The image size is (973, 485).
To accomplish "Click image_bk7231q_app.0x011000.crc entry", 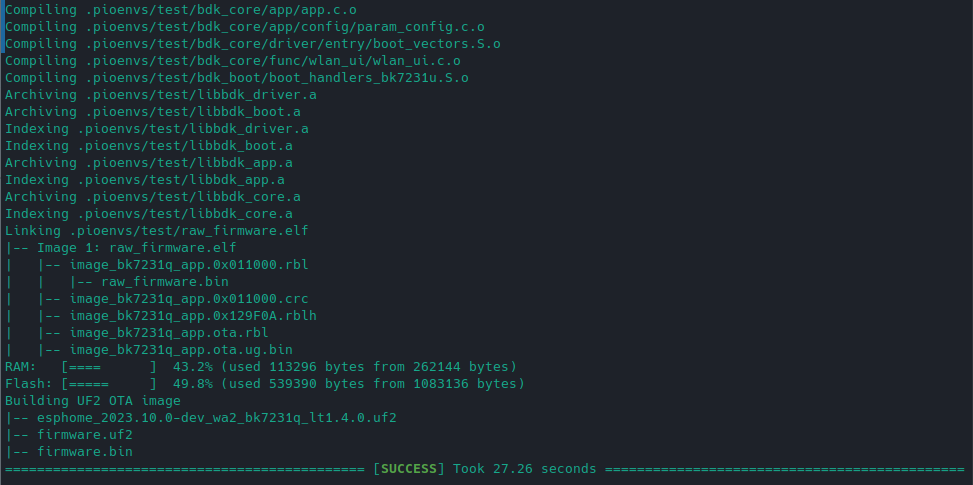I will tap(189, 299).
